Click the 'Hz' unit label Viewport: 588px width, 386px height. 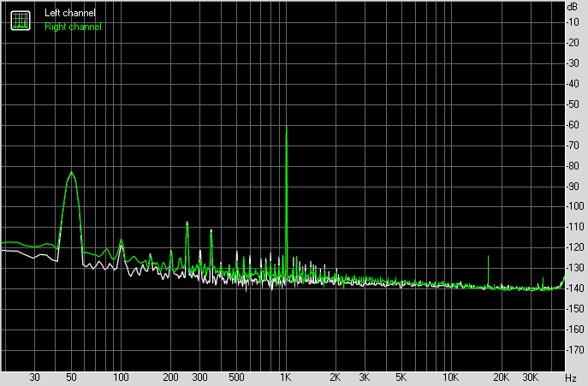pos(571,377)
